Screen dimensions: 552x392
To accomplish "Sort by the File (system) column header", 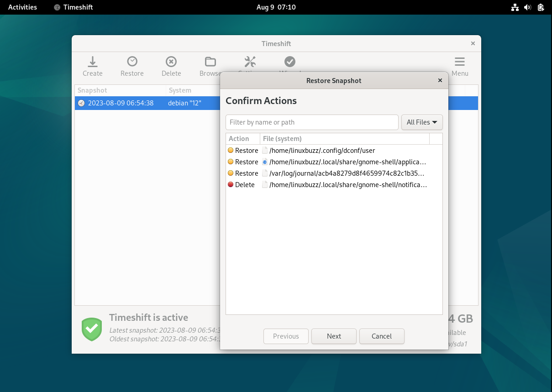I will (x=345, y=139).
